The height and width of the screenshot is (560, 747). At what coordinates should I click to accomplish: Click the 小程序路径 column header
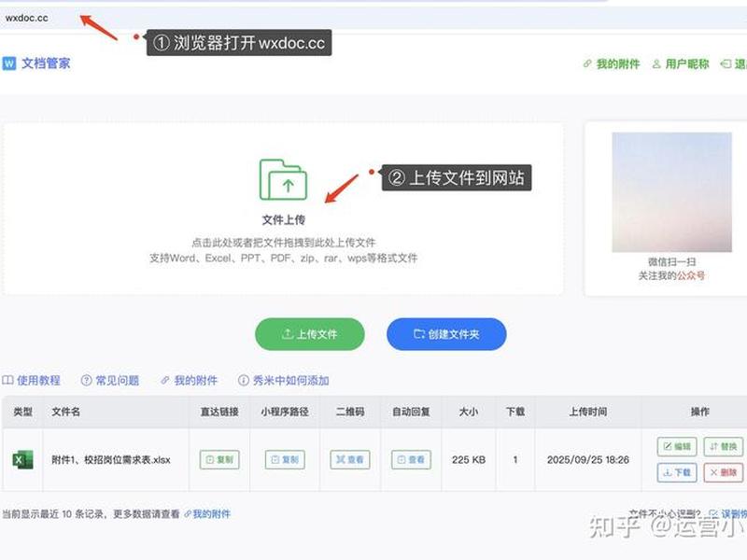tap(285, 412)
